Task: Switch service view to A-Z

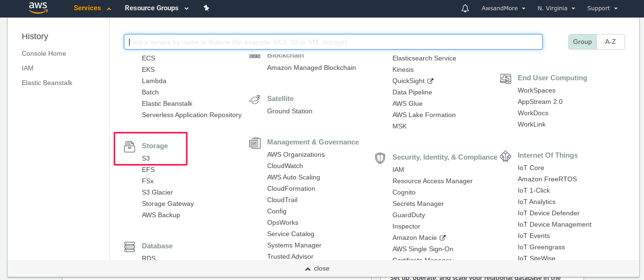Action: click(610, 42)
